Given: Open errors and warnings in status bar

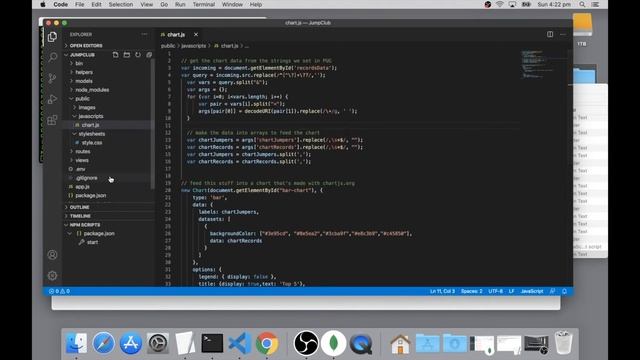Looking at the screenshot, I should tap(59, 291).
